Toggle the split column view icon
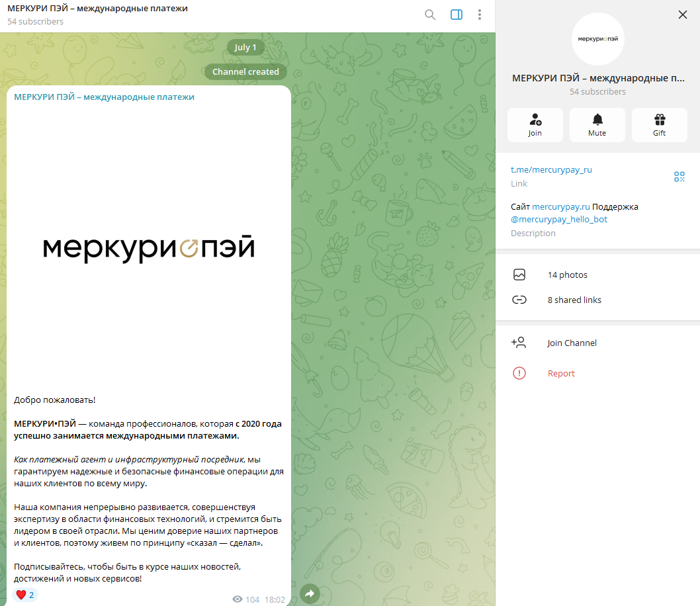Image resolution: width=700 pixels, height=606 pixels. (x=456, y=15)
